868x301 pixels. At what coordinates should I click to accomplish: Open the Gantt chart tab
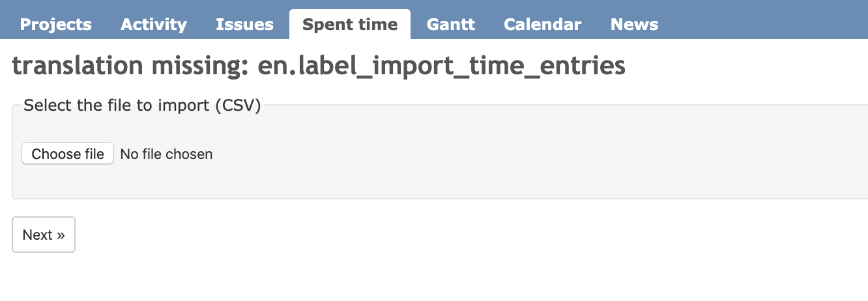[x=450, y=25]
